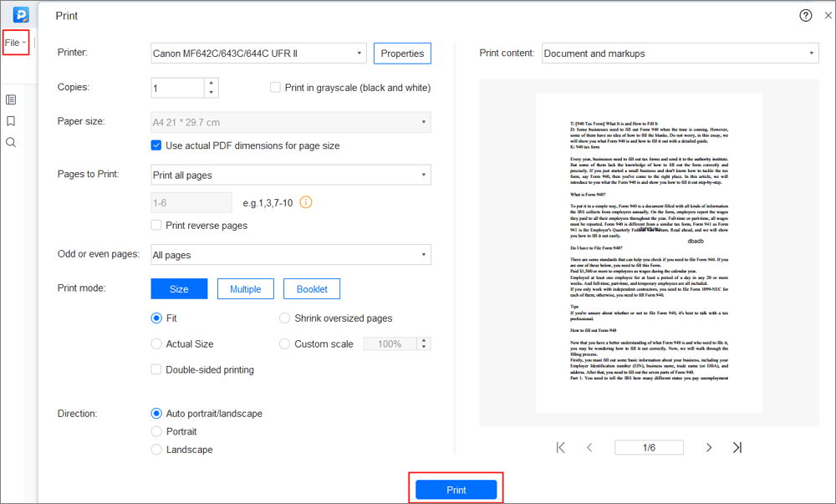
Task: Close the Print dialog
Action: pyautogui.click(x=828, y=15)
